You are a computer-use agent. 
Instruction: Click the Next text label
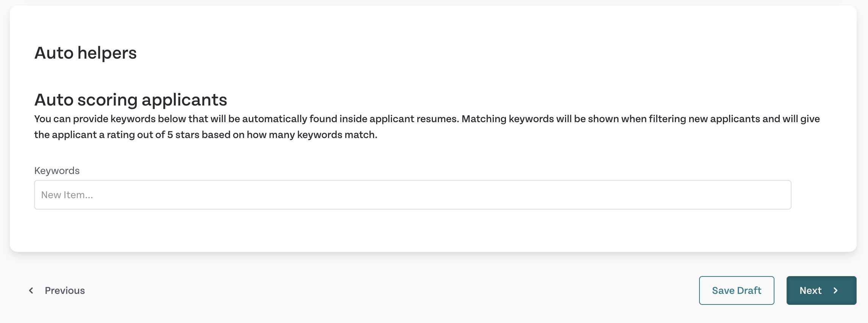point(810,290)
